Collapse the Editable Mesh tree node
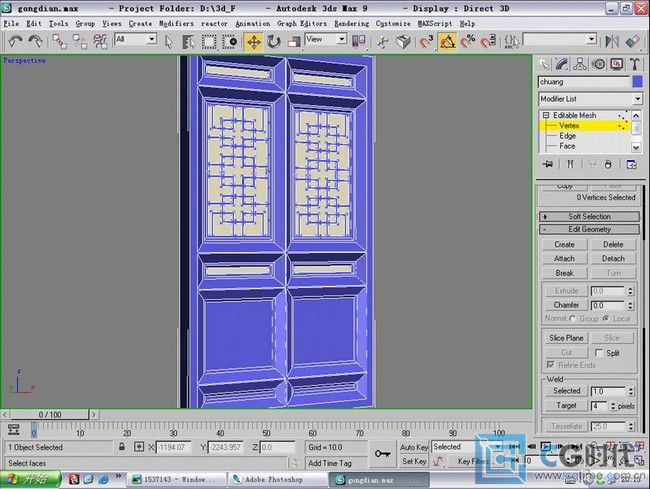Viewport: 650px width, 489px height. [x=546, y=115]
